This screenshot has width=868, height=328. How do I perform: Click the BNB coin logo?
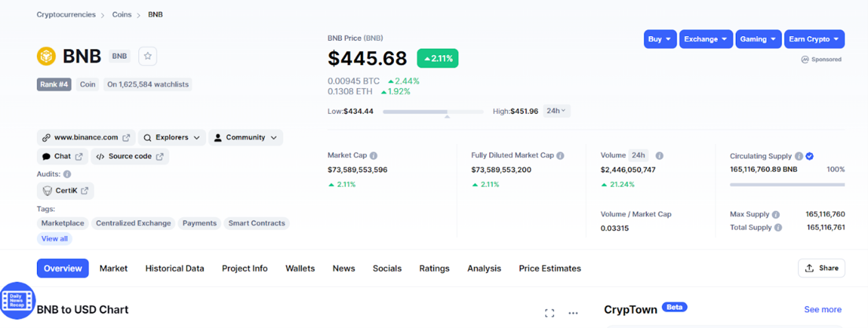click(46, 57)
